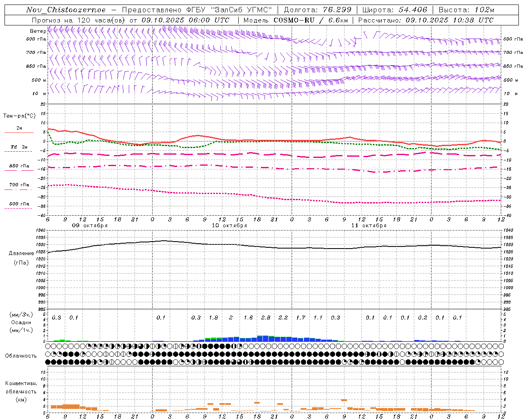Click the 1.1 precipitation value
The width and height of the screenshot is (525, 420).
click(318, 318)
